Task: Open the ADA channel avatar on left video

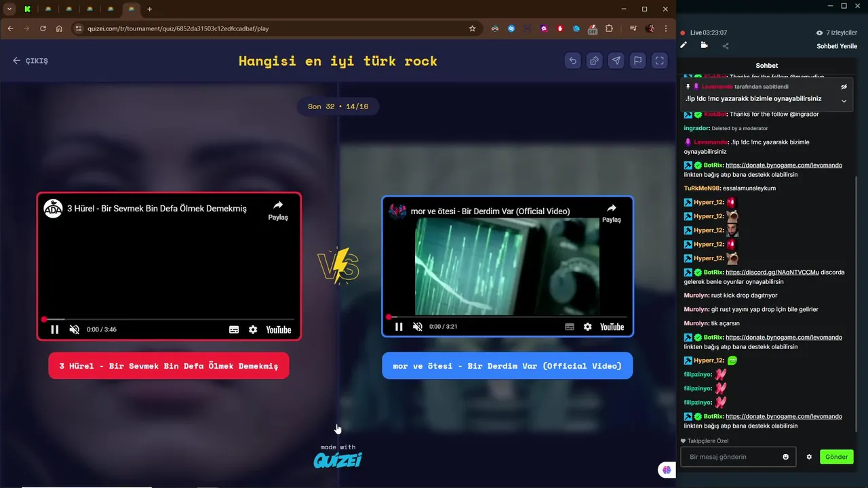Action: coord(53,209)
